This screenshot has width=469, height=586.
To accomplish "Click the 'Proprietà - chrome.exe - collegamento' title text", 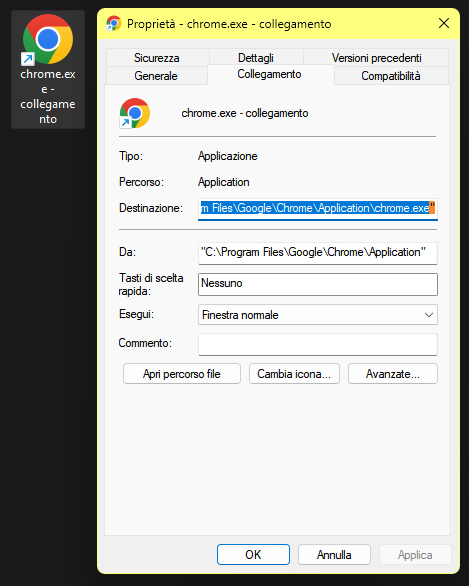I will [229, 24].
